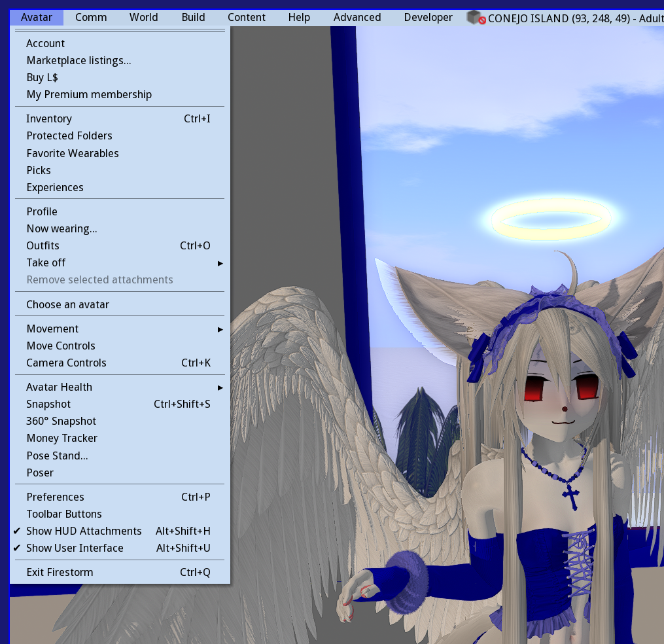Open Marketplace listings...
The image size is (664, 644).
[120, 61]
